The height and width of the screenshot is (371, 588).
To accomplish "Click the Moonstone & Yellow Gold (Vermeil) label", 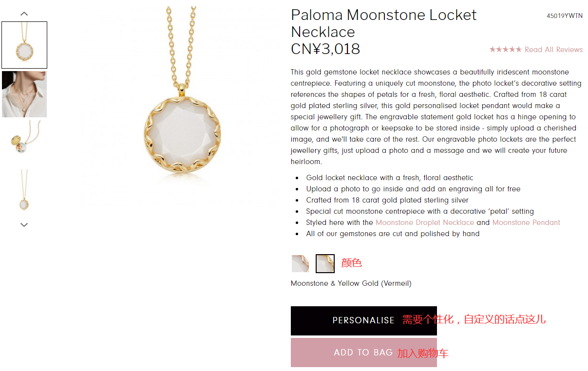I will point(351,283).
